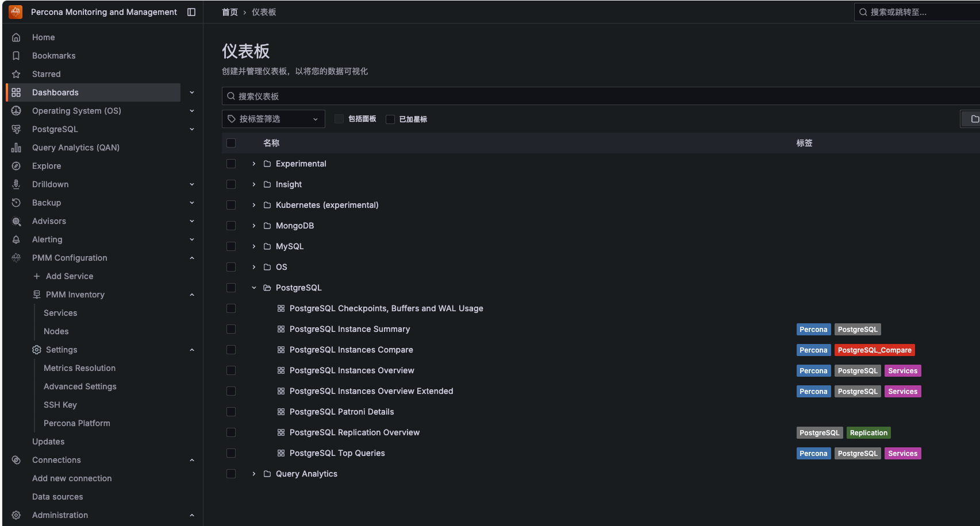Screen dimensions: 980x526
Task: Click the Percona logo icon
Action: click(x=16, y=12)
